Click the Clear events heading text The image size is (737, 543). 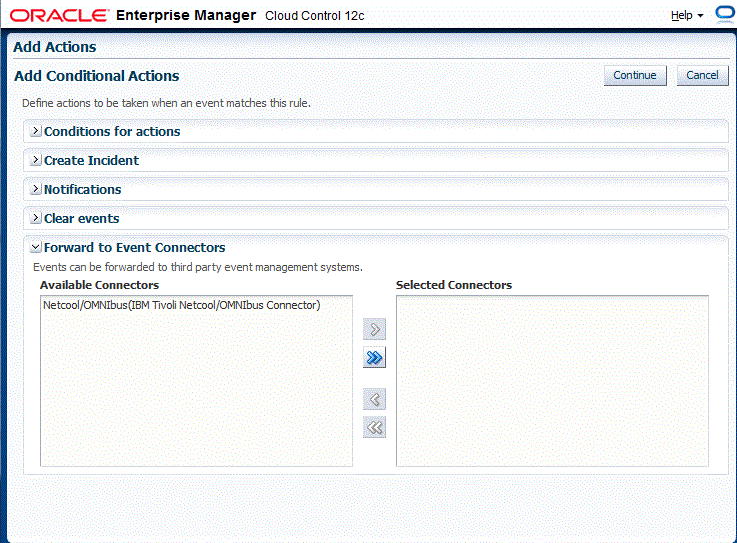click(82, 219)
